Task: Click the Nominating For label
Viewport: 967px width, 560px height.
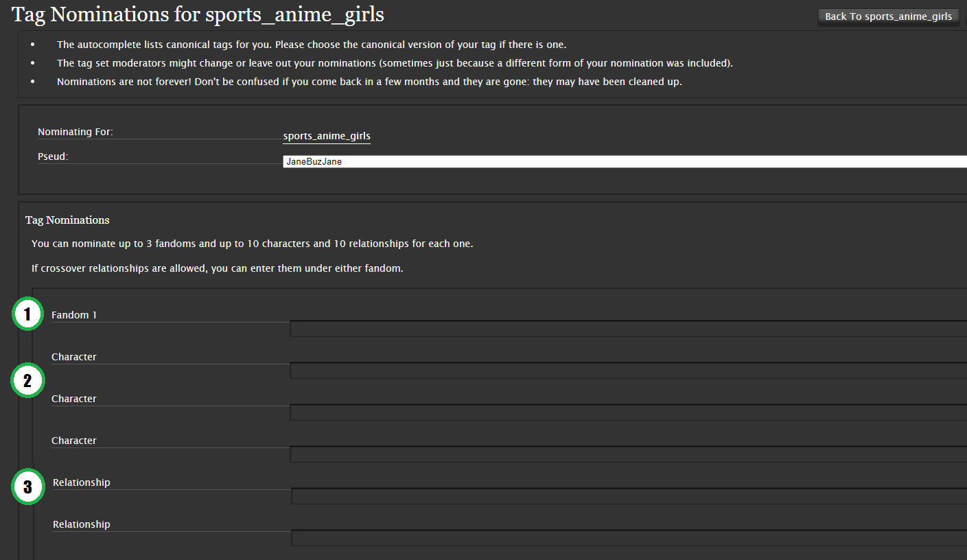Action: point(75,131)
